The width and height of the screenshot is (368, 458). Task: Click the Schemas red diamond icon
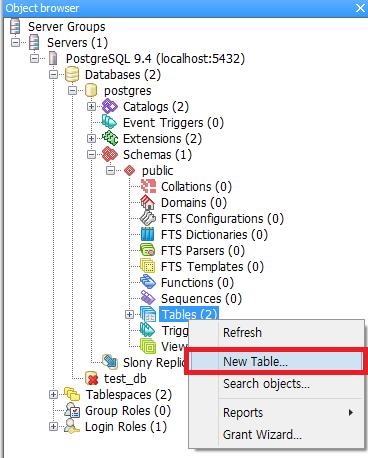coord(110,154)
